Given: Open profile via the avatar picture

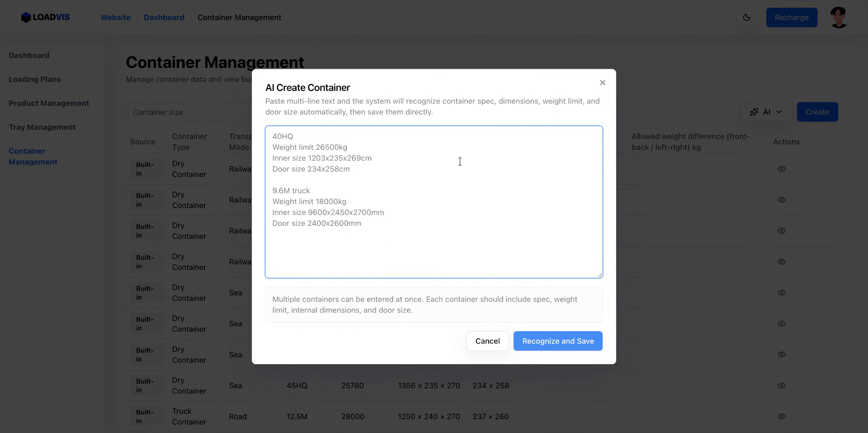Looking at the screenshot, I should pos(839,17).
